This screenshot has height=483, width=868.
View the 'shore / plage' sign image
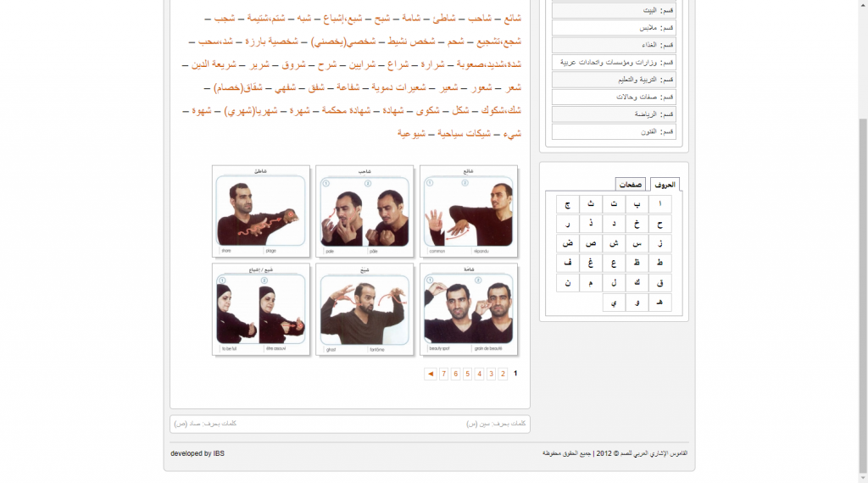[260, 211]
